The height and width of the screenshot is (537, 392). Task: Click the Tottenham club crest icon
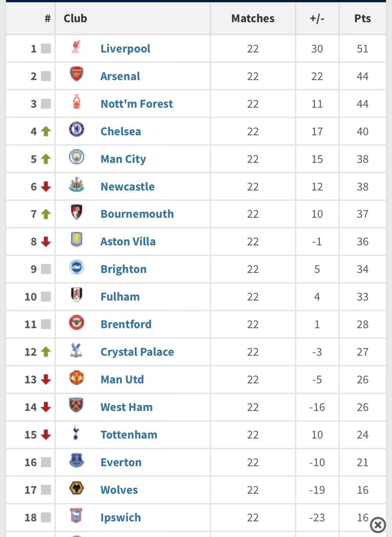pyautogui.click(x=77, y=434)
